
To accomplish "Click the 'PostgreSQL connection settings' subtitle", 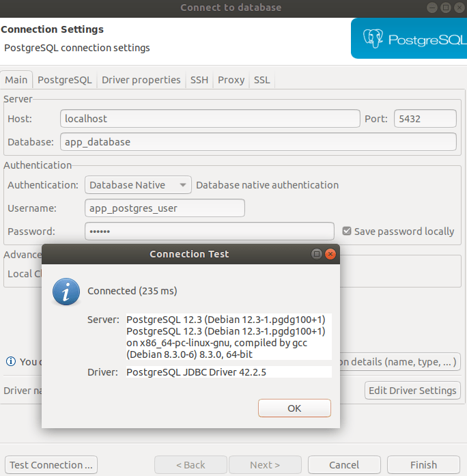I will (77, 48).
